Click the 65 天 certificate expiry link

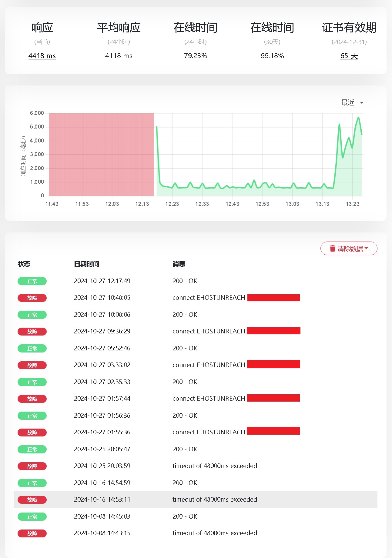coord(349,56)
